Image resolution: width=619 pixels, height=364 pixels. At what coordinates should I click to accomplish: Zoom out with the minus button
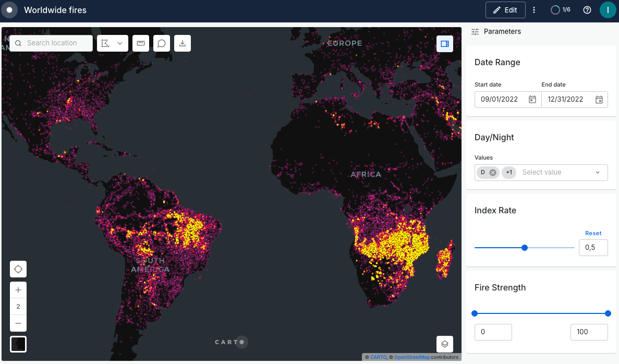[18, 323]
